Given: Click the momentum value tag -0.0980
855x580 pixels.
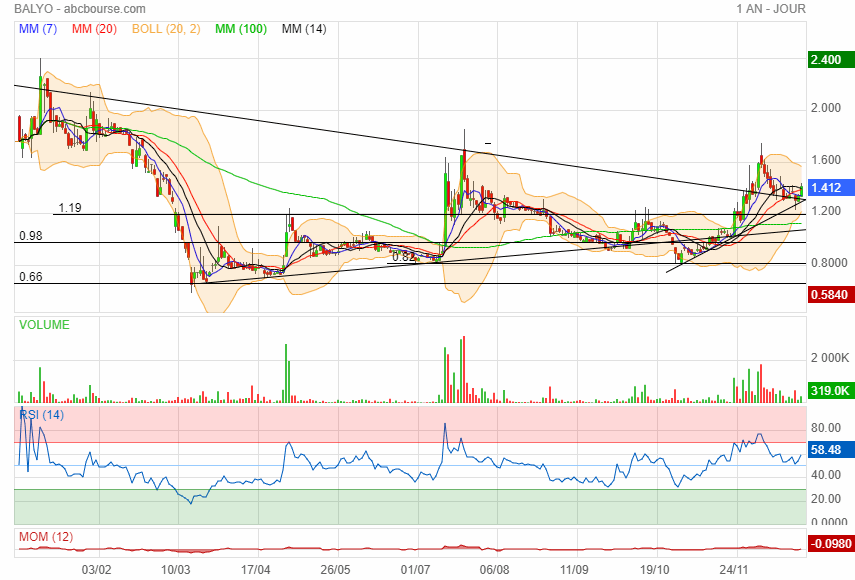Looking at the screenshot, I should pyautogui.click(x=831, y=544).
